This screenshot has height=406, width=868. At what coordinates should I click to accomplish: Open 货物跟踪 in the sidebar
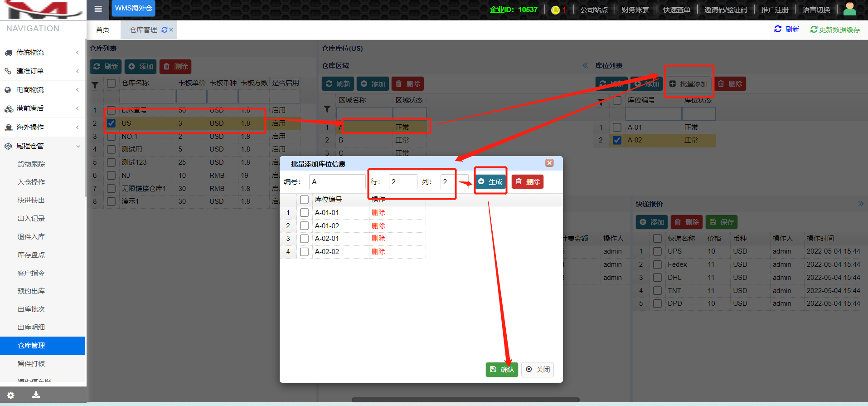coord(31,164)
